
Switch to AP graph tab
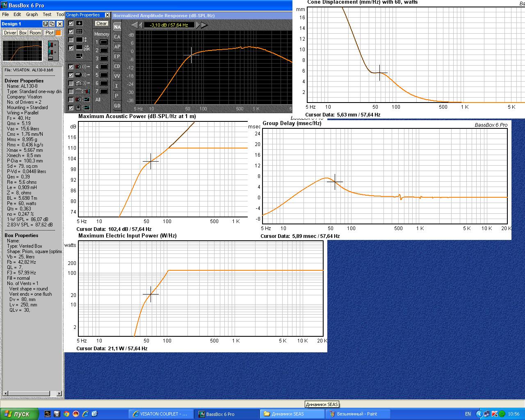tap(117, 47)
